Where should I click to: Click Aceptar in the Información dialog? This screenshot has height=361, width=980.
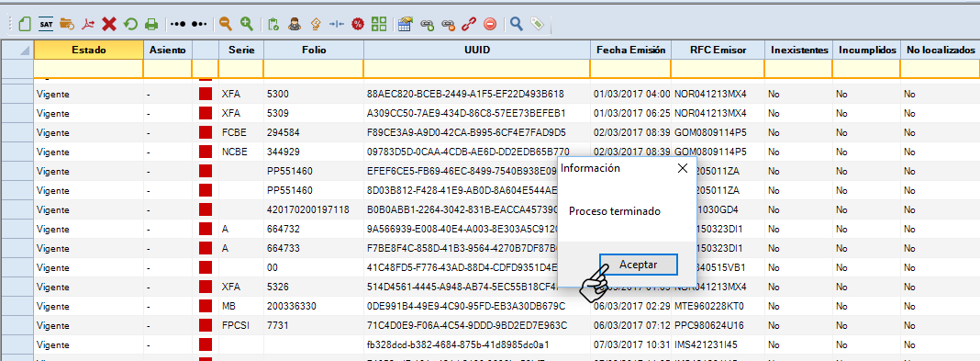[638, 265]
